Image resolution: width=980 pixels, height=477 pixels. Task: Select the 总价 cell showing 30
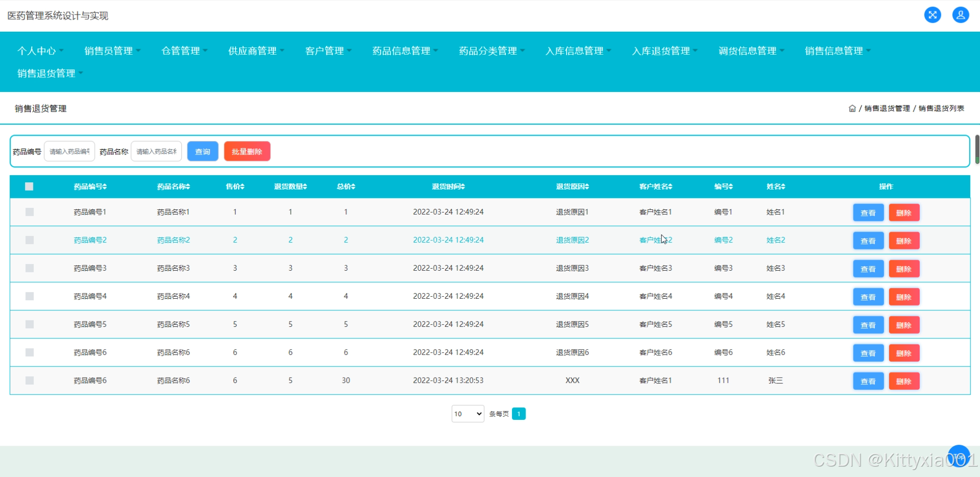346,380
